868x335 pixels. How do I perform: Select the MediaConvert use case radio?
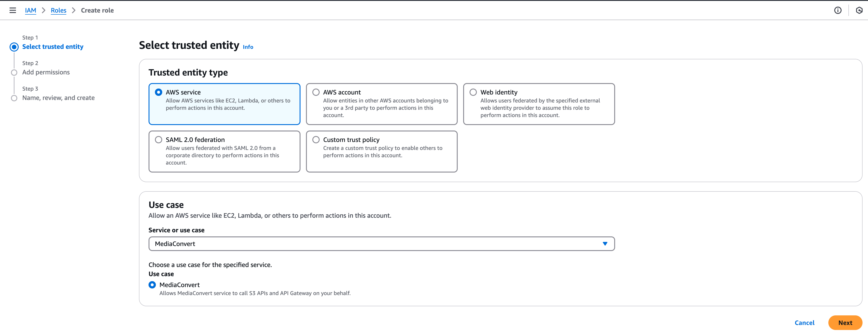[152, 285]
